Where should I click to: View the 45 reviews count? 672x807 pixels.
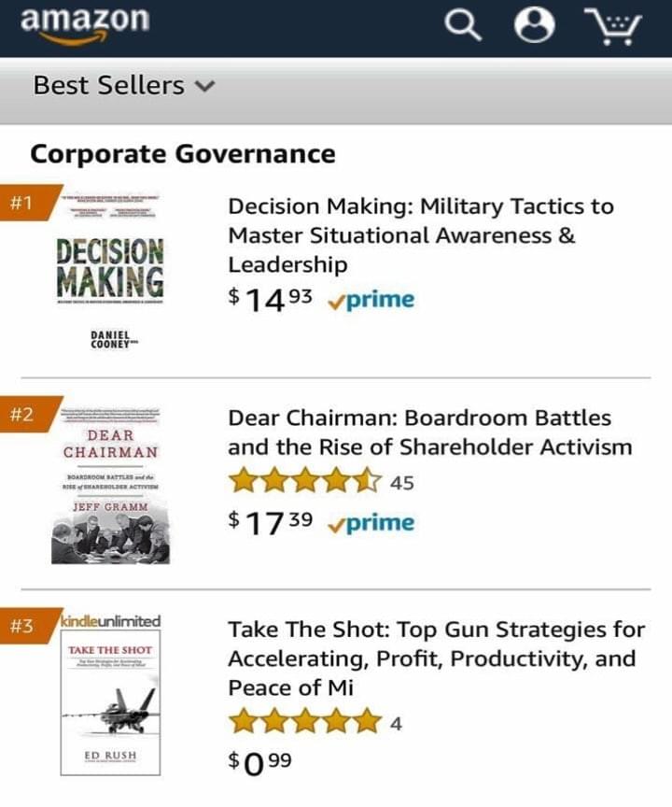pos(403,483)
